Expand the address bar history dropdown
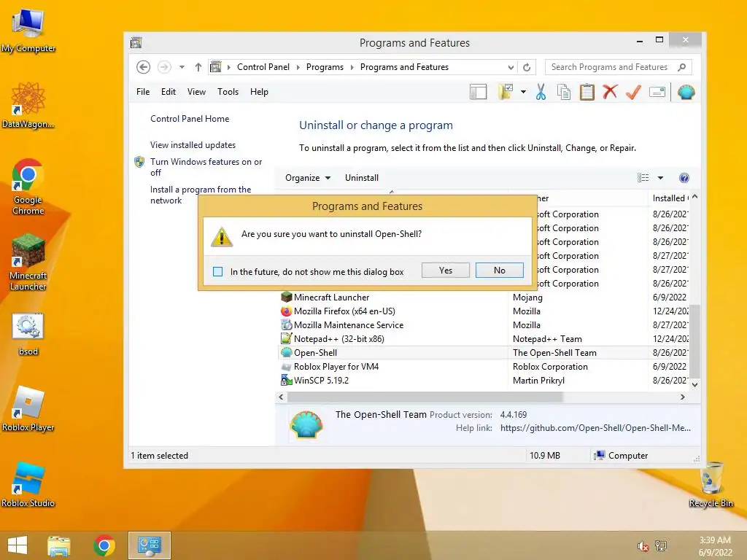Screen dimensions: 747x560 click(x=511, y=68)
